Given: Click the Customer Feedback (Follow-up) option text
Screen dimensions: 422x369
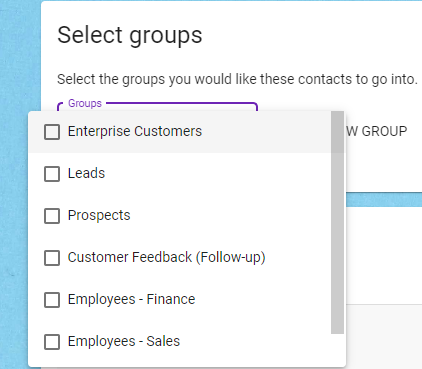Looking at the screenshot, I should tap(166, 257).
